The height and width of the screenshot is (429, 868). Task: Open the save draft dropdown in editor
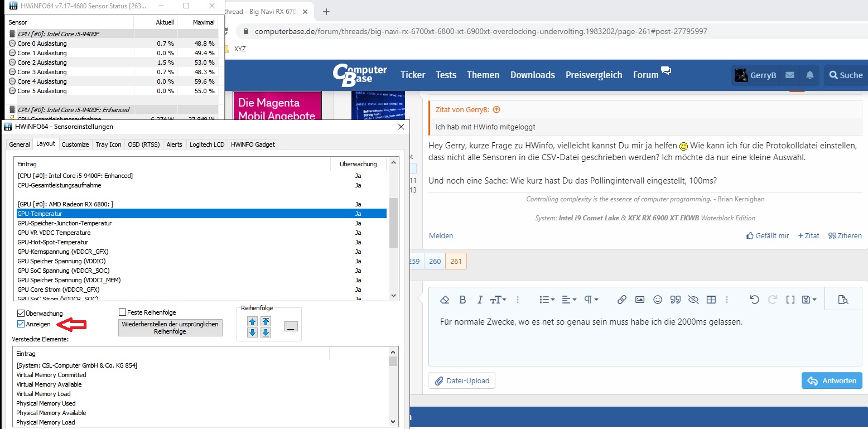(x=809, y=300)
